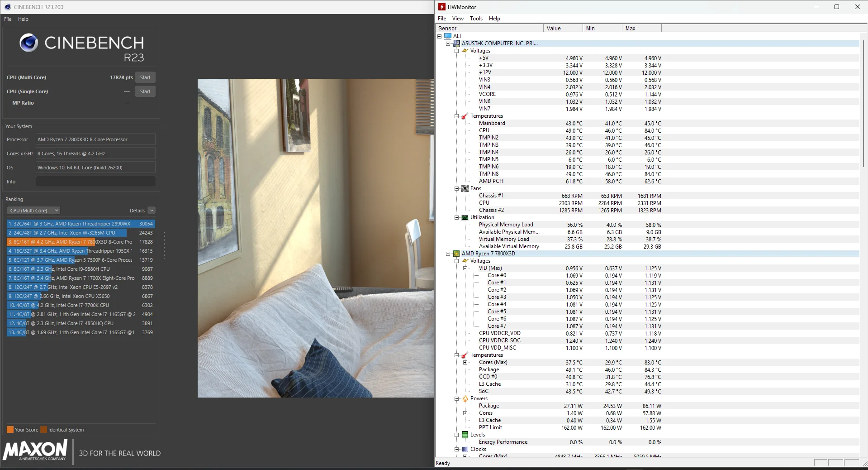Click the Powers flame icon
Screen dimensions: 868x470
(465, 398)
